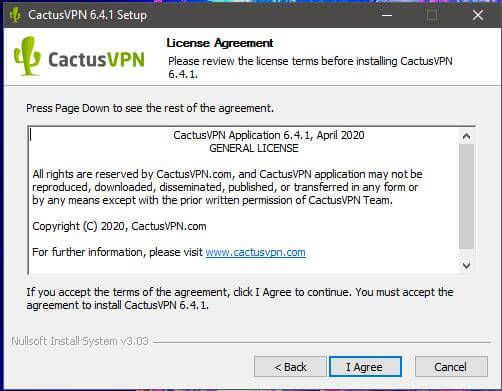Click the cactus icon in title bar
The height and width of the screenshot is (391, 502).
point(15,15)
